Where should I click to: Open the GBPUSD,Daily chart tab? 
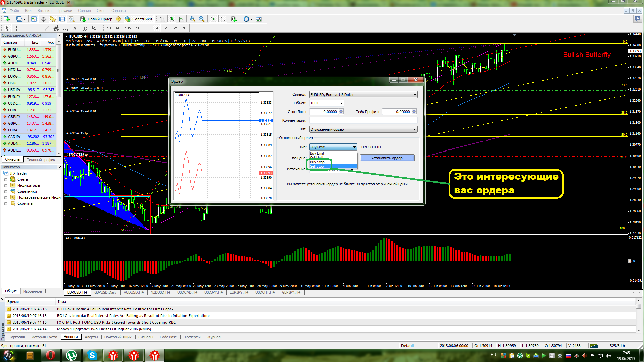(105, 292)
